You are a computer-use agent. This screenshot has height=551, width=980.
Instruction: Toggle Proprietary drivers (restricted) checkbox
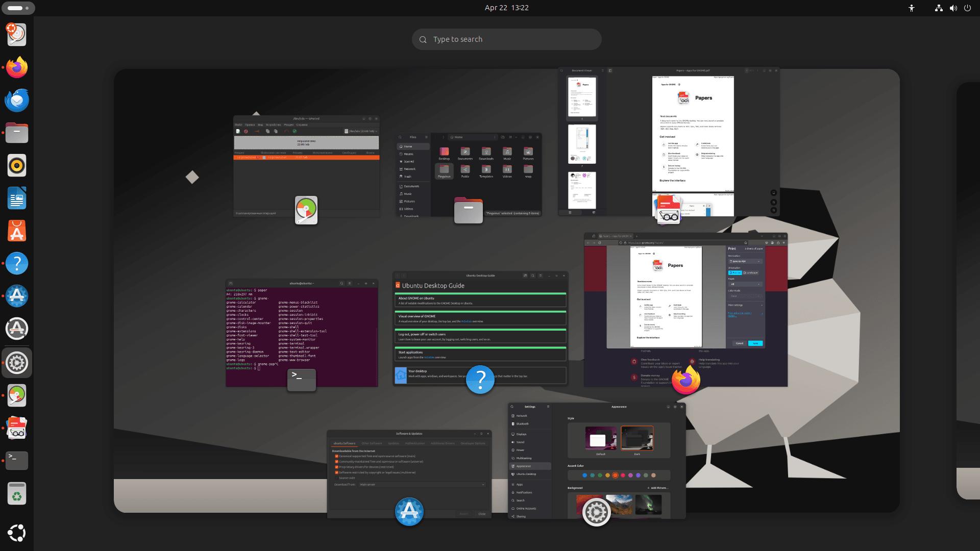336,467
